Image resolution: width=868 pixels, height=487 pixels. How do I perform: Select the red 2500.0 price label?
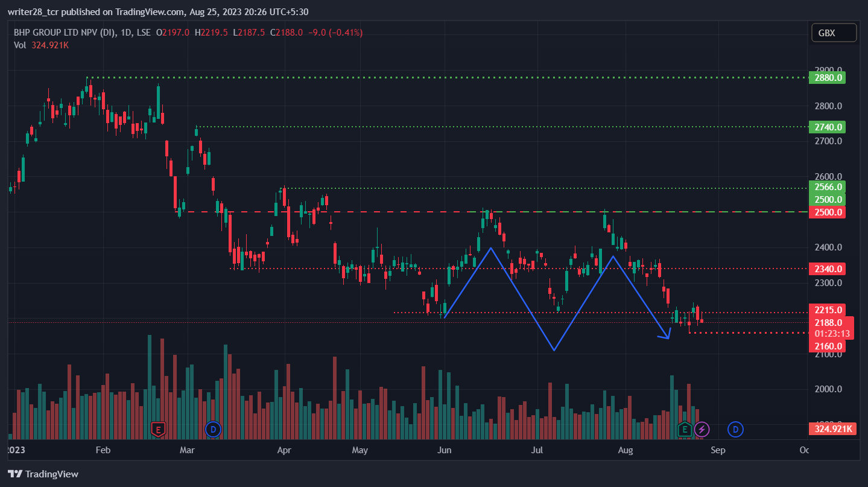pos(828,212)
